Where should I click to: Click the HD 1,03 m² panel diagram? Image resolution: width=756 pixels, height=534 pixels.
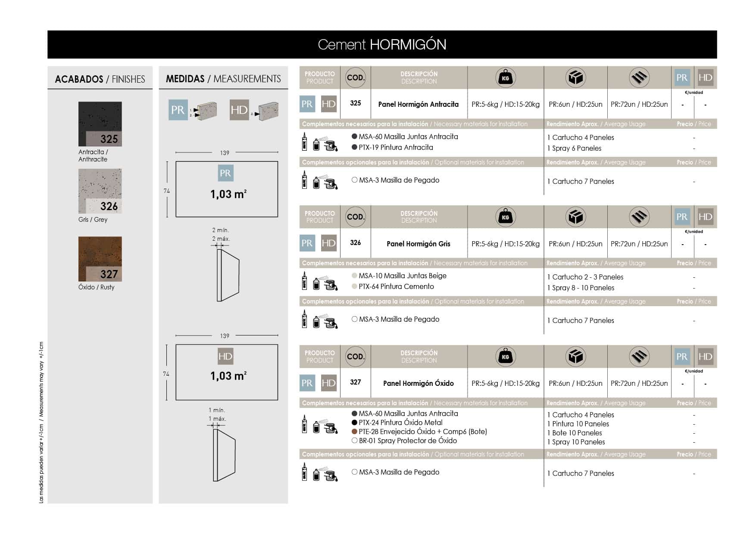(227, 372)
